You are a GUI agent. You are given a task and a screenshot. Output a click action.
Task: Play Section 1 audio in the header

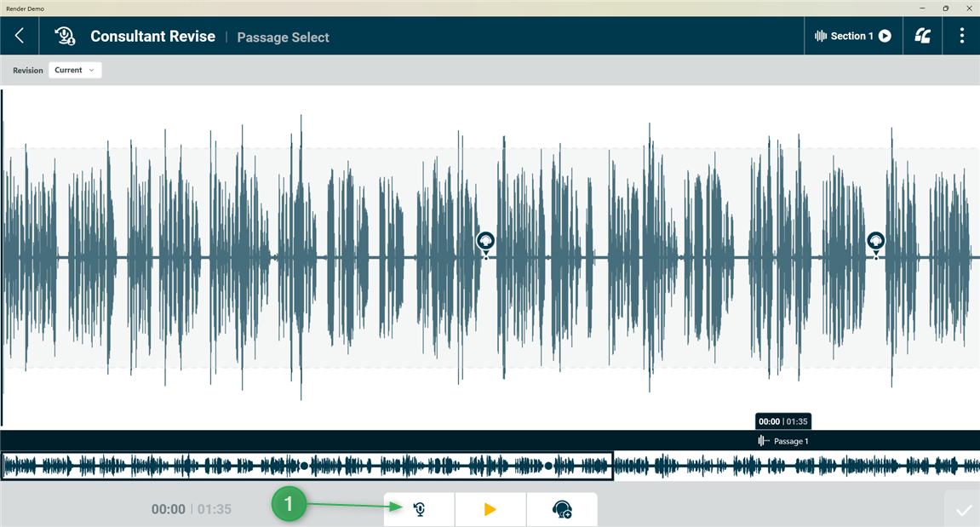(x=885, y=36)
